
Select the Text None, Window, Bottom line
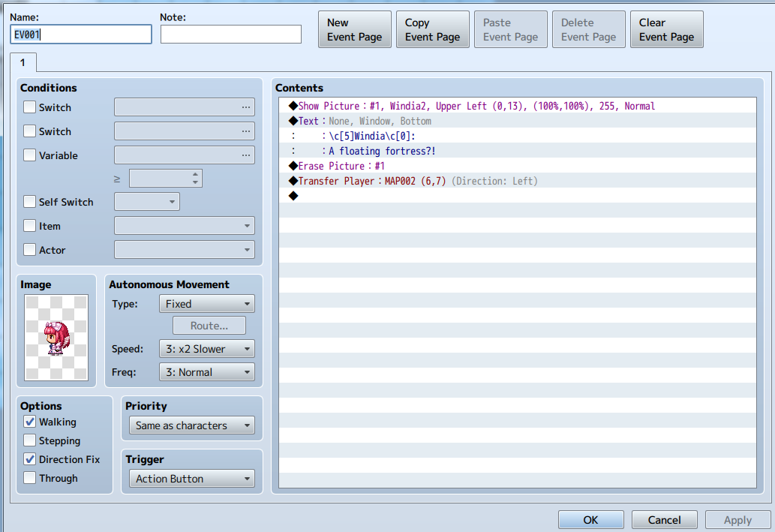[518, 121]
